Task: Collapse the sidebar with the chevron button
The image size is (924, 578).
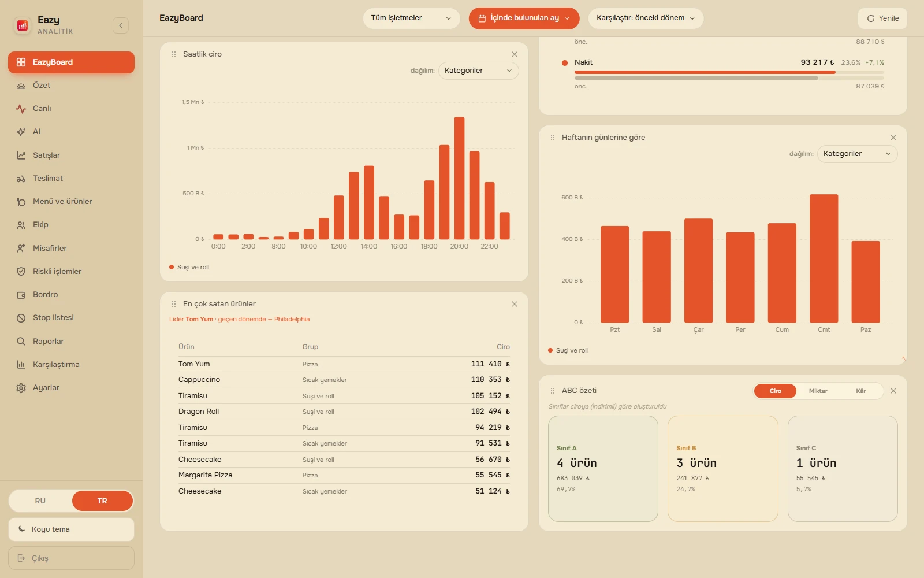Action: [x=121, y=25]
